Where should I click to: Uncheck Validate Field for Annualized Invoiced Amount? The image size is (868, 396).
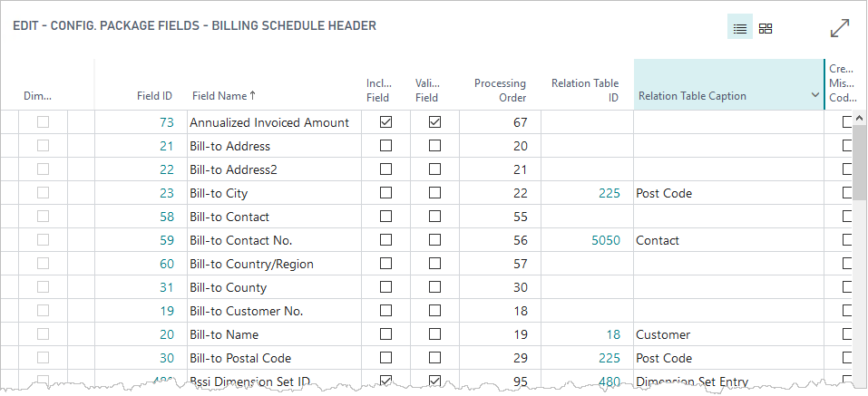click(434, 122)
